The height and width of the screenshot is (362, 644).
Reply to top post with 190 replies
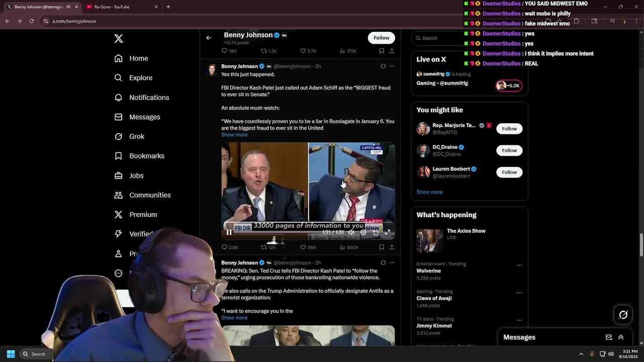229,51
